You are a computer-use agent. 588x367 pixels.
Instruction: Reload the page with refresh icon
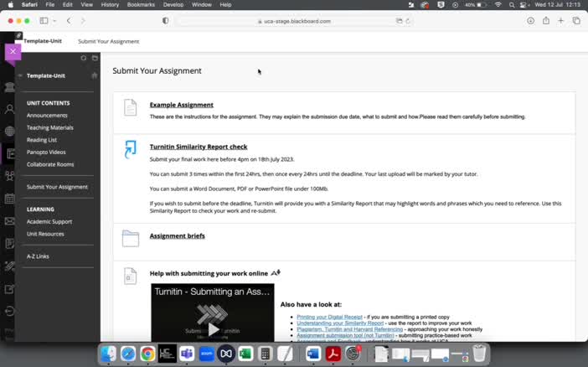coord(408,21)
